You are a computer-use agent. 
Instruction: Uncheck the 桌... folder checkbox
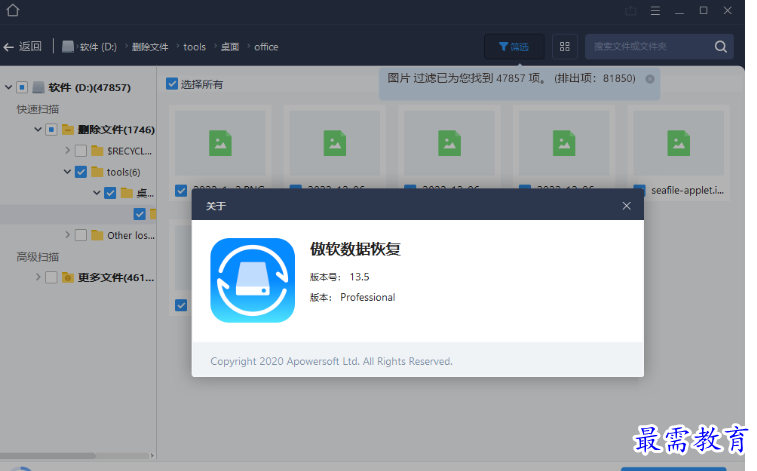click(110, 193)
